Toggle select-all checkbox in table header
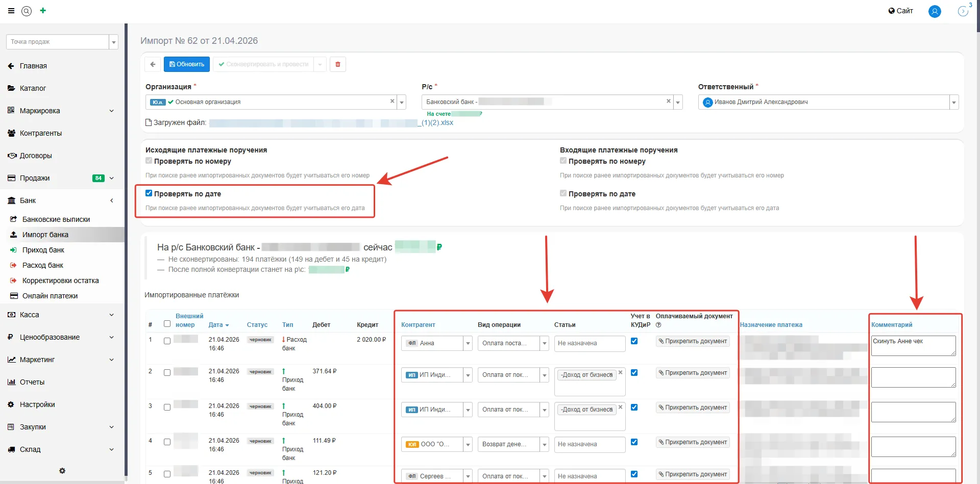 coord(167,324)
